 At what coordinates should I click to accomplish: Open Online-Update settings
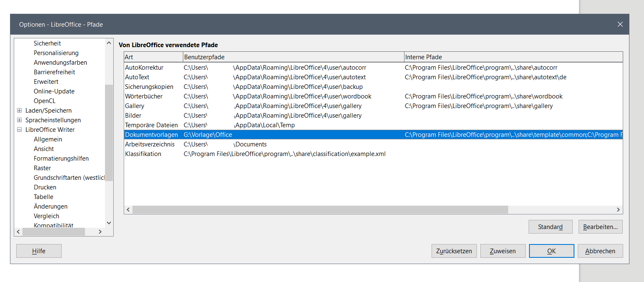(x=54, y=91)
